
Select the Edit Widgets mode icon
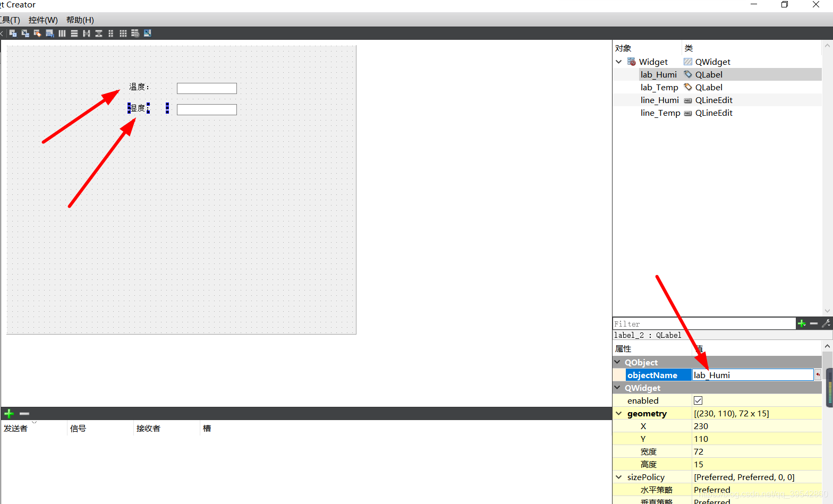point(13,33)
